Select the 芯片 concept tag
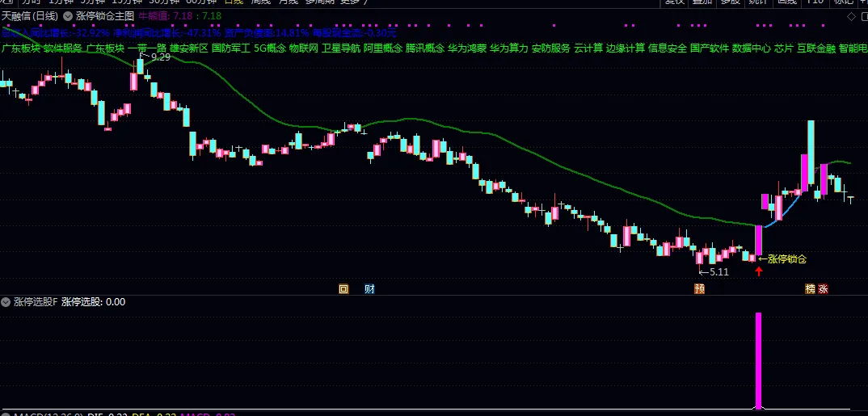The image size is (868, 416). click(x=783, y=48)
